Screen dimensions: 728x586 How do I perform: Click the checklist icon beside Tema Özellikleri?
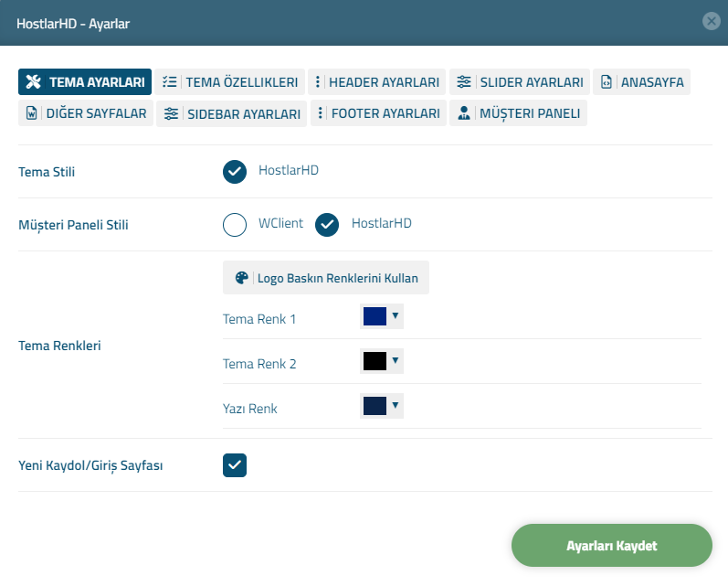coord(170,81)
